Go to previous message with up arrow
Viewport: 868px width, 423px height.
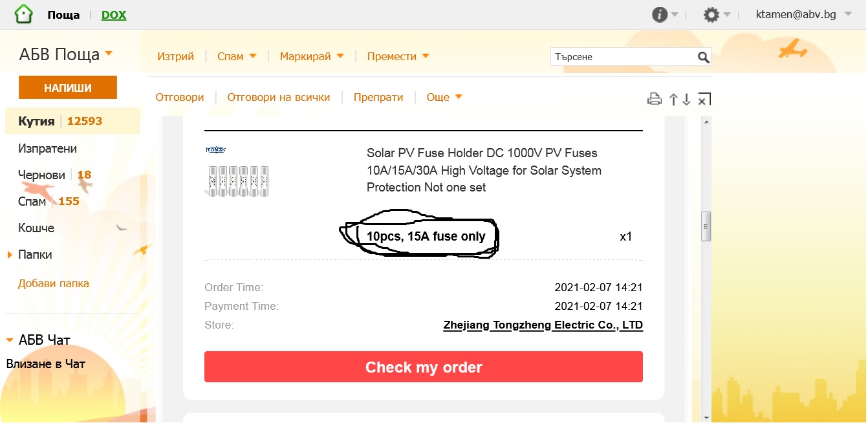click(673, 99)
